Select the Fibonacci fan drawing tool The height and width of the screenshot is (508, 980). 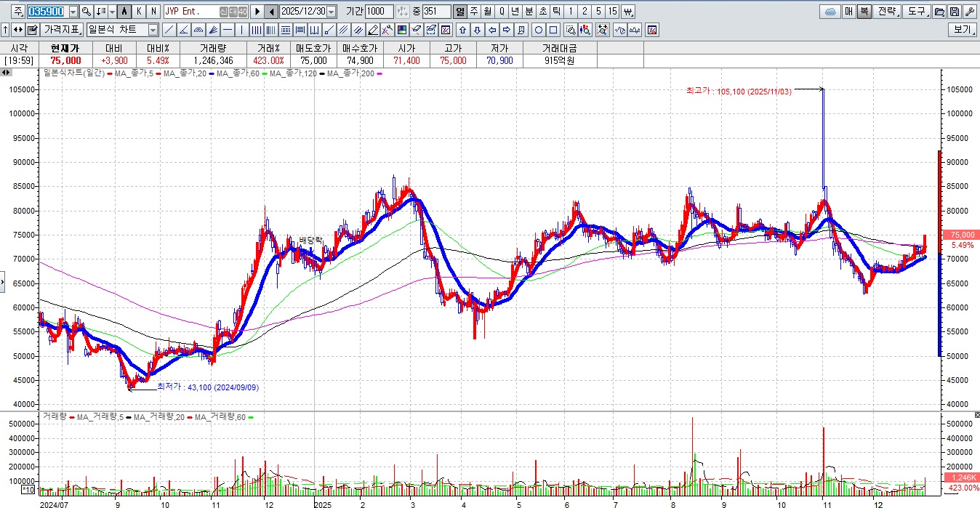click(213, 30)
